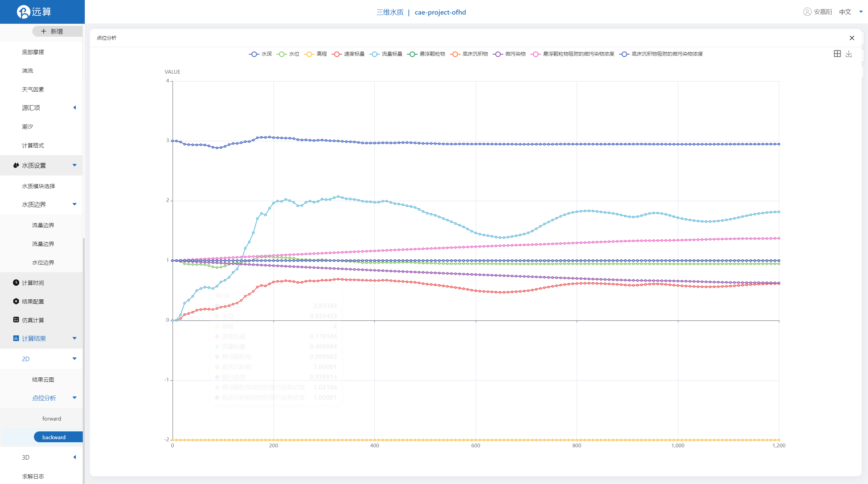The width and height of the screenshot is (868, 484).
Task: Toggle 悬浮颗粒物 series in legend
Action: point(426,54)
